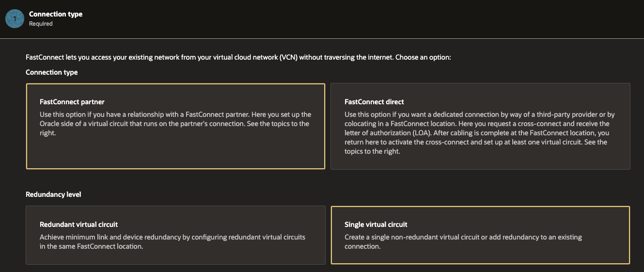The width and height of the screenshot is (644, 272).
Task: Click the Required label under the step title
Action: click(x=41, y=23)
